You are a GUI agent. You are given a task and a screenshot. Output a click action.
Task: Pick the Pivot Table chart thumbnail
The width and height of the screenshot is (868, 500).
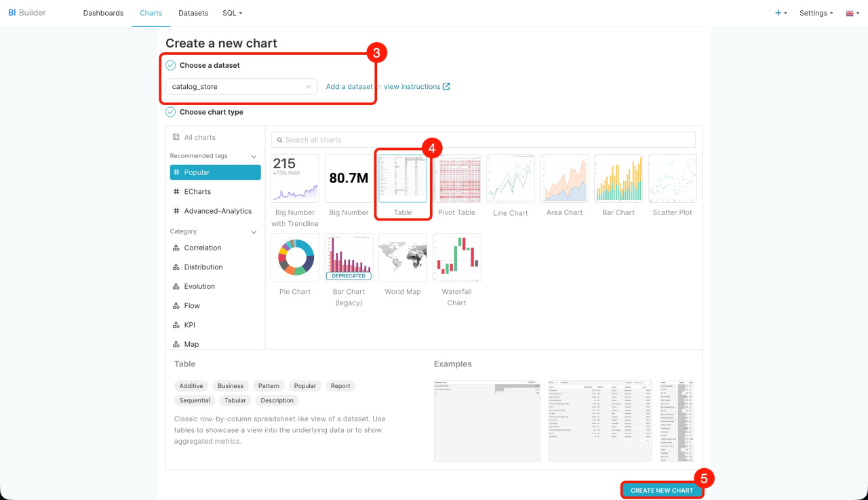456,178
